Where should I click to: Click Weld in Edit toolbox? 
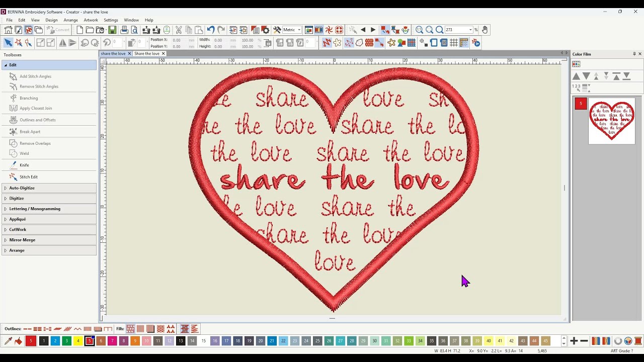pos(24,153)
